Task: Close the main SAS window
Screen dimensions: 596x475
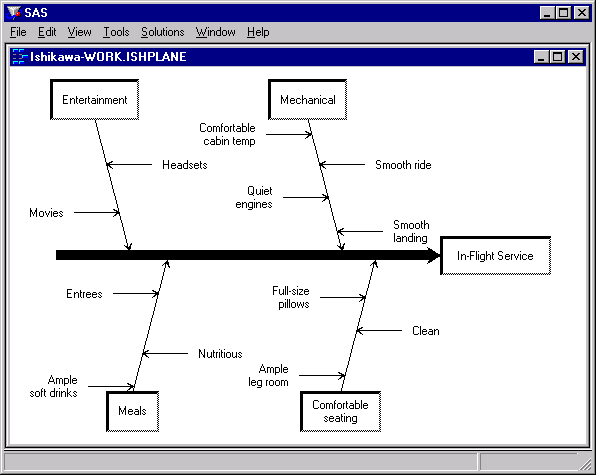Action: (582, 13)
